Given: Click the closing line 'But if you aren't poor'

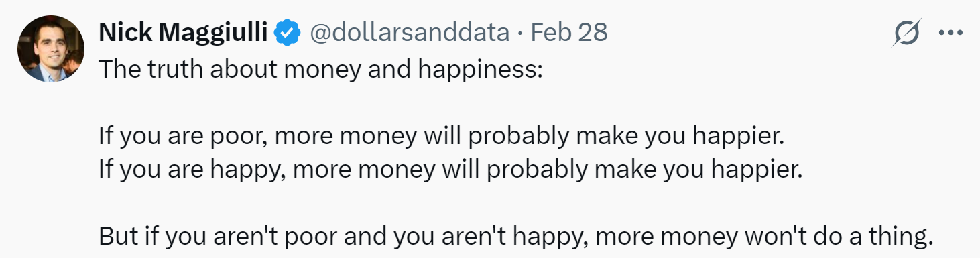Looking at the screenshot, I should point(515,236).
